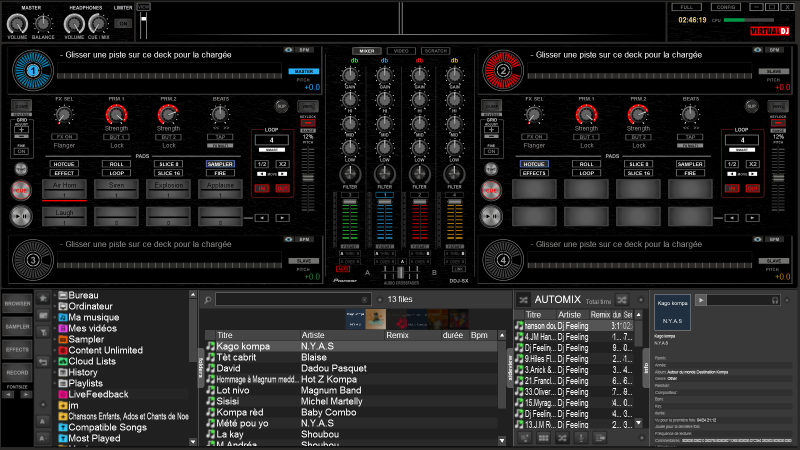Select SAMPLER pad mode on deck 1
Image resolution: width=800 pixels, height=450 pixels.
click(x=220, y=164)
